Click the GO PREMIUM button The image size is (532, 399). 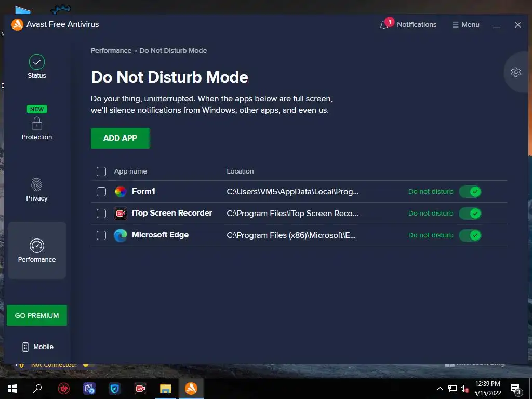click(x=37, y=315)
